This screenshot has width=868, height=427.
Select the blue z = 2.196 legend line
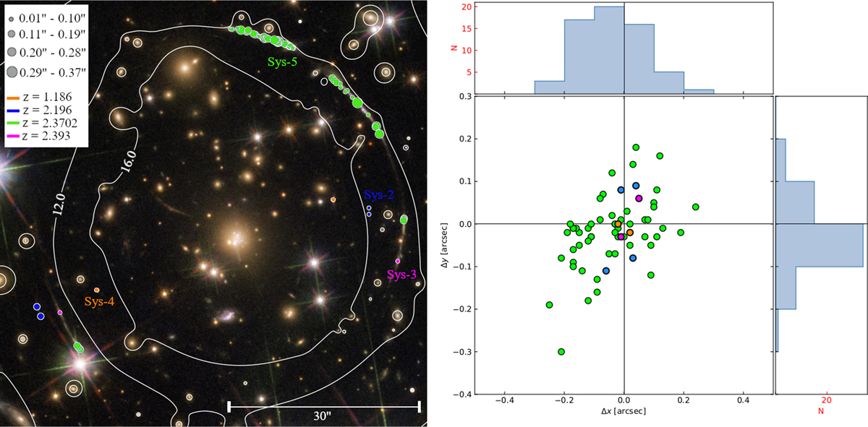[14, 108]
